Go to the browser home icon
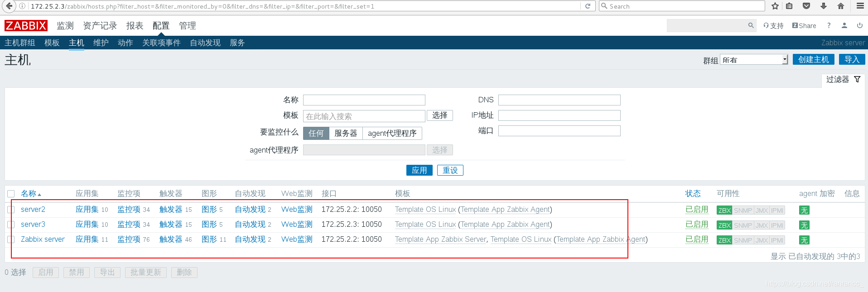 (x=841, y=6)
